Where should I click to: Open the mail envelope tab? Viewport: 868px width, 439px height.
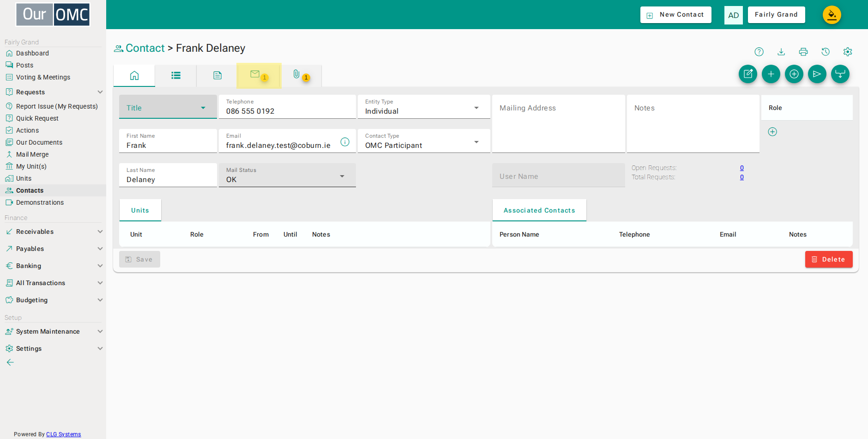pyautogui.click(x=259, y=75)
